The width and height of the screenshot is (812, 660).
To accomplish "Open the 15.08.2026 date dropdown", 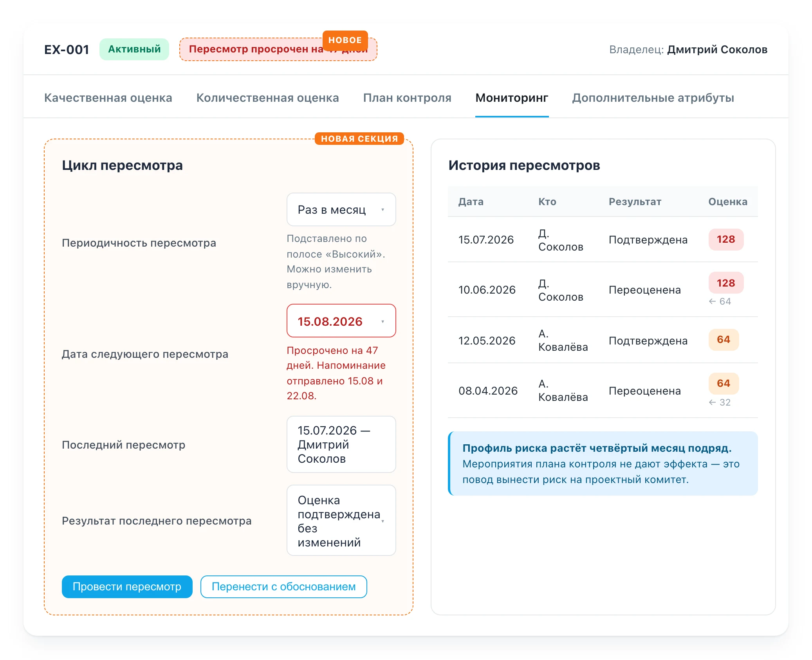I will point(341,321).
